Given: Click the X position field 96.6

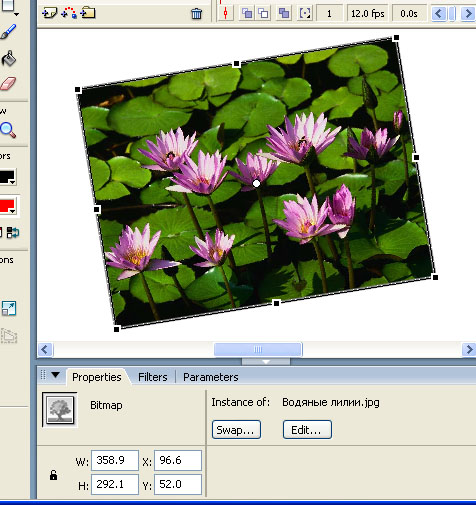Looking at the screenshot, I should (x=178, y=460).
